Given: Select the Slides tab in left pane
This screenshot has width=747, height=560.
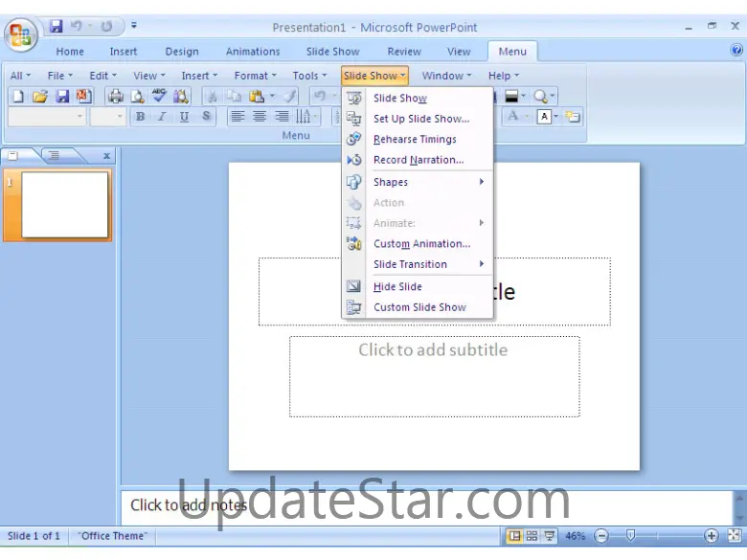Looking at the screenshot, I should (x=13, y=156).
